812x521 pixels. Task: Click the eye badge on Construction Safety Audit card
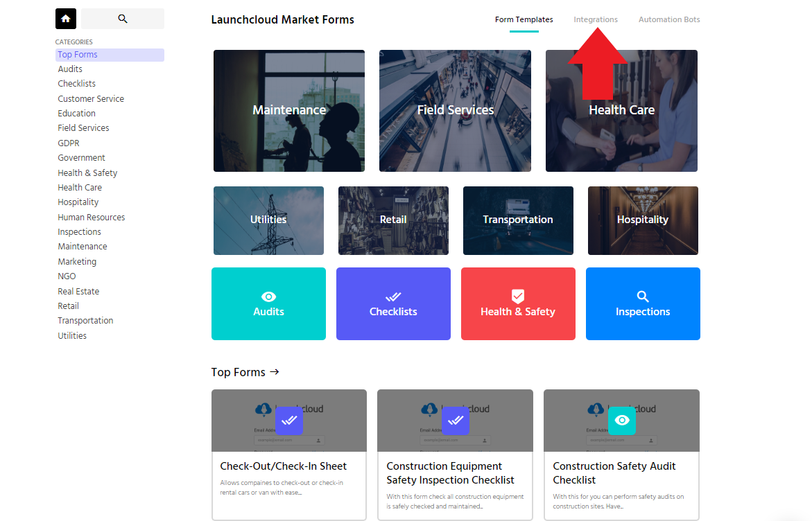pos(622,421)
